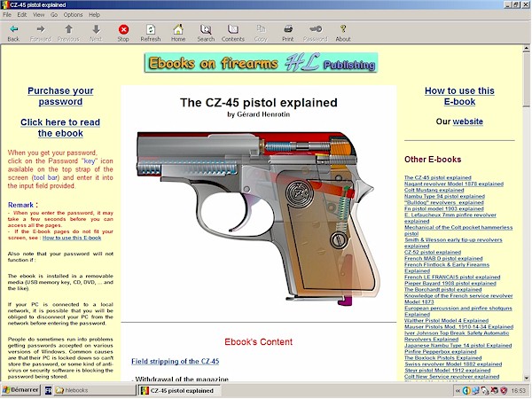This screenshot has width=532, height=399.
Task: Open Nambu Type 94 pistol explained link
Action: click(444, 196)
